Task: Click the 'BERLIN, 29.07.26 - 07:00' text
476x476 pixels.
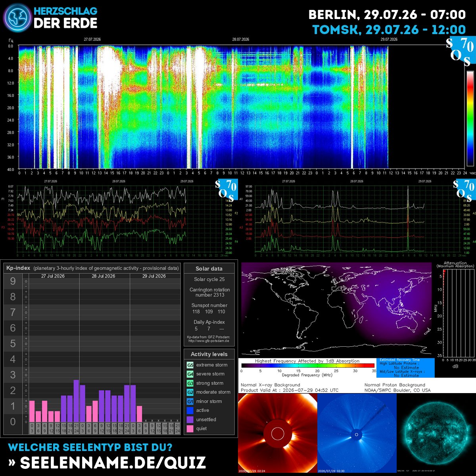Action: (387, 15)
